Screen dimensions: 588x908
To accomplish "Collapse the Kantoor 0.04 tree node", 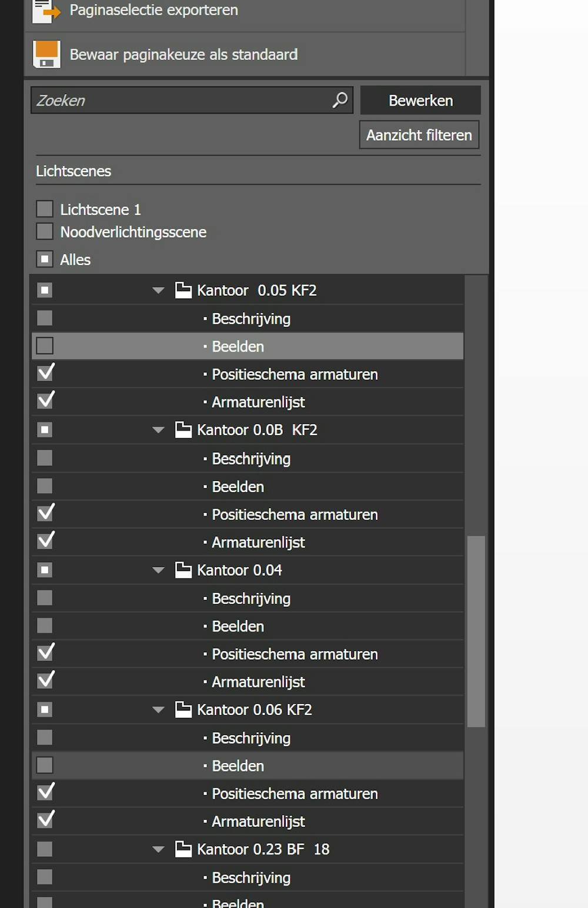I will coord(158,570).
